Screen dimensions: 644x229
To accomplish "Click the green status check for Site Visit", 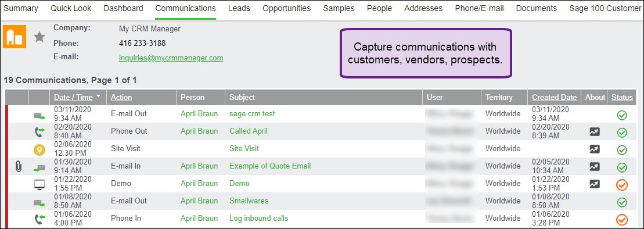I will click(622, 149).
